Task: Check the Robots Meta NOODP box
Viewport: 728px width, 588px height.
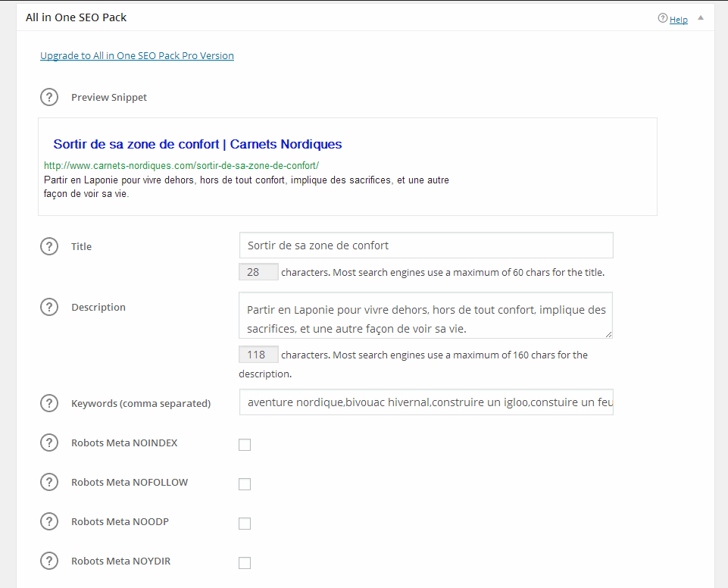Action: tap(245, 524)
